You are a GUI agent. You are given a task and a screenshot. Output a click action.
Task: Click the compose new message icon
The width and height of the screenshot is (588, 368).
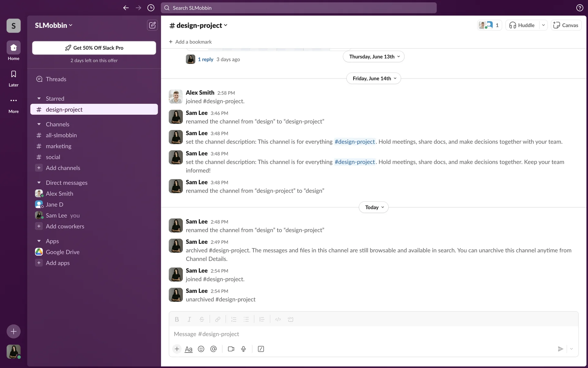click(152, 25)
